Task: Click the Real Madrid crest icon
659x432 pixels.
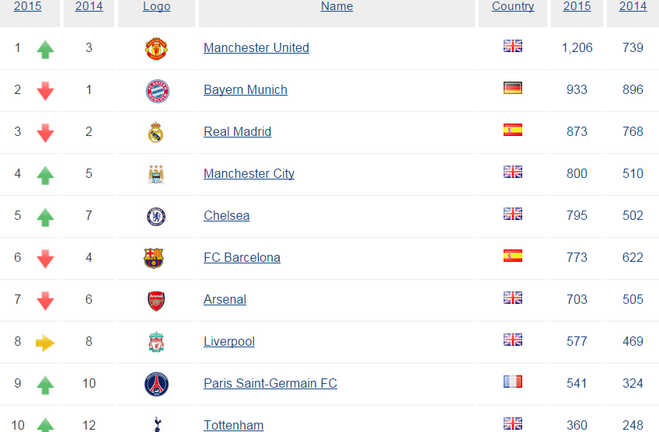Action: tap(156, 132)
